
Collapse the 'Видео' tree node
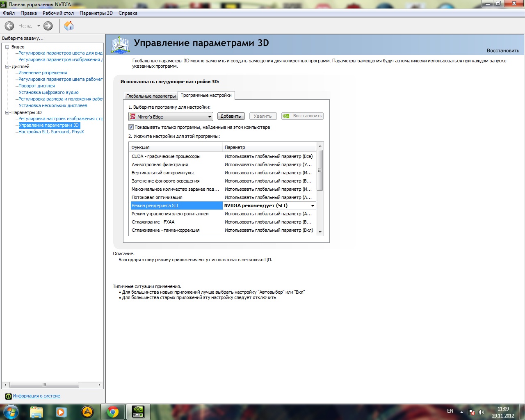coord(7,47)
